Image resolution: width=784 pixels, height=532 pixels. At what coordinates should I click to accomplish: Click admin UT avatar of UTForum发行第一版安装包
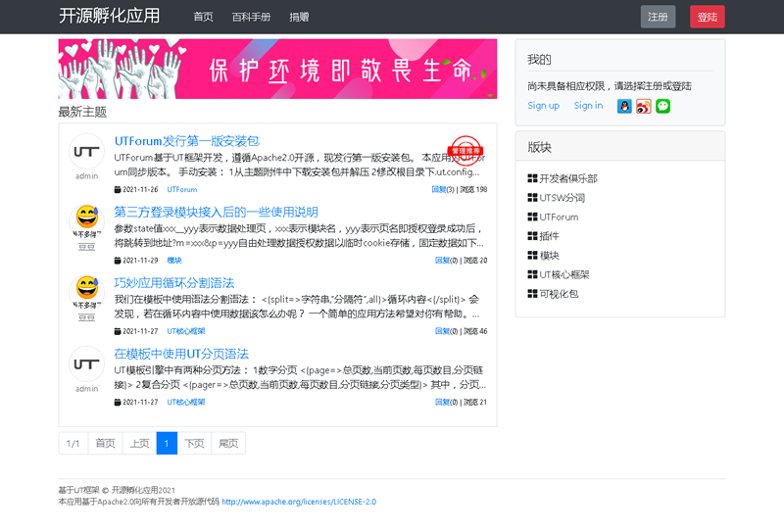point(86,152)
